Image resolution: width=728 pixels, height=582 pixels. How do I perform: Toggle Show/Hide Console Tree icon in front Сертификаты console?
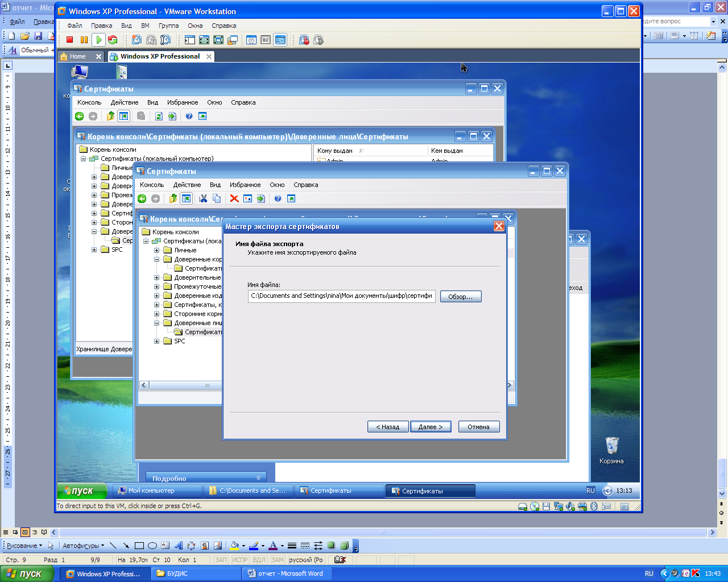186,198
